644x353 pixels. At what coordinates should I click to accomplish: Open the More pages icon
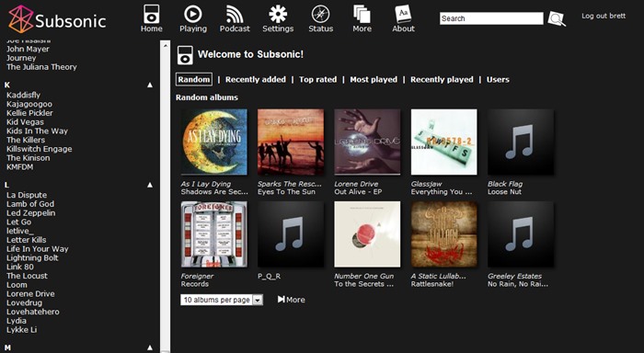click(362, 15)
